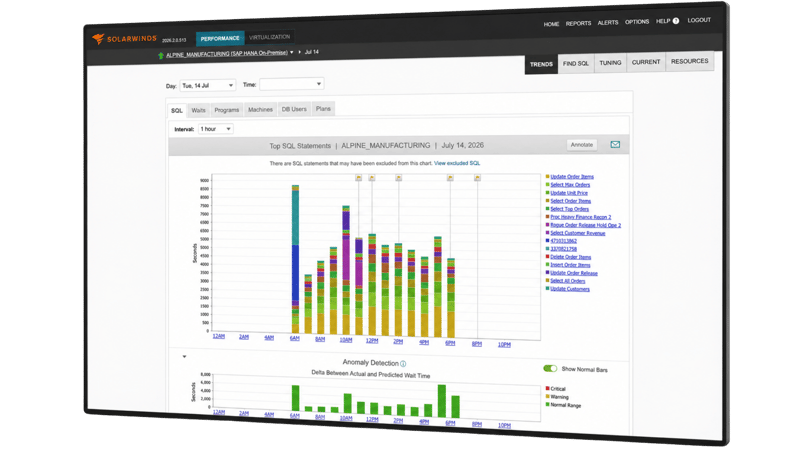The height and width of the screenshot is (450, 800).
Task: Open the Rogue Order Release Hold Ope 2 link
Action: (x=586, y=225)
